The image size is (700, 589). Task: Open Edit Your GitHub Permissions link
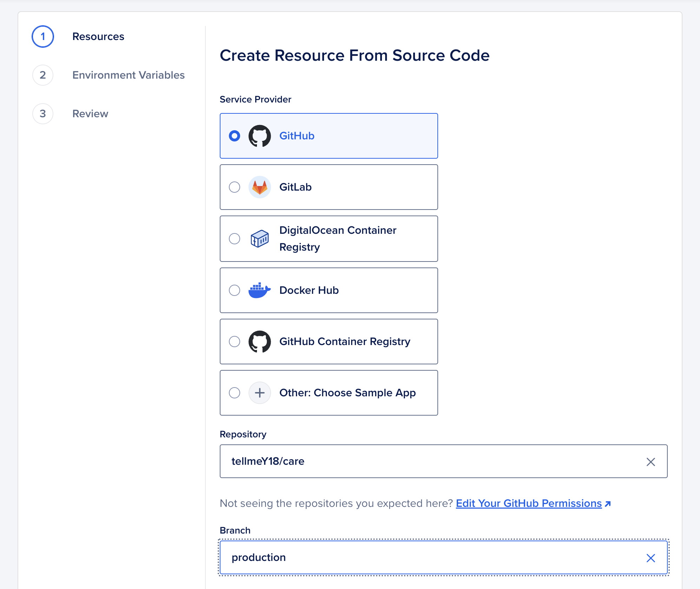pyautogui.click(x=528, y=503)
